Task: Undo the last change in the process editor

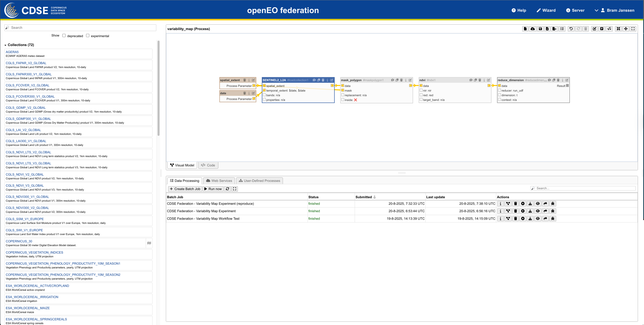Action: tap(571, 29)
